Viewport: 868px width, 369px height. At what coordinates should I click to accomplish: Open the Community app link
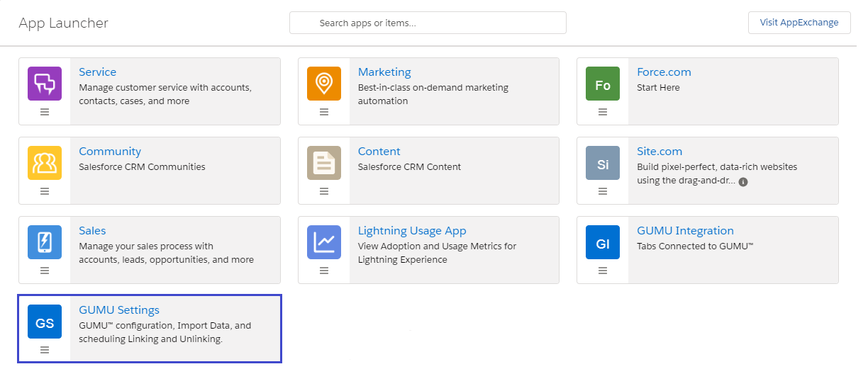pos(110,152)
